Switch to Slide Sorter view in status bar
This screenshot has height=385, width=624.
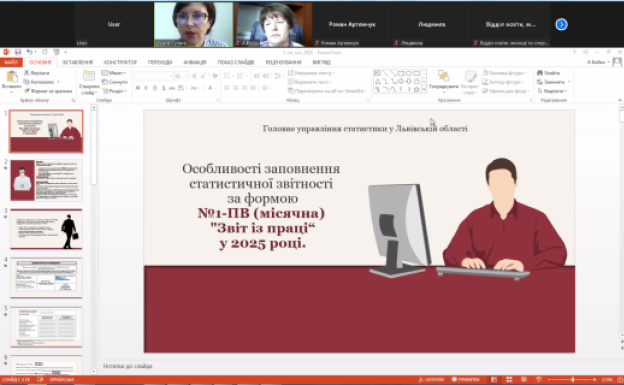click(509, 379)
